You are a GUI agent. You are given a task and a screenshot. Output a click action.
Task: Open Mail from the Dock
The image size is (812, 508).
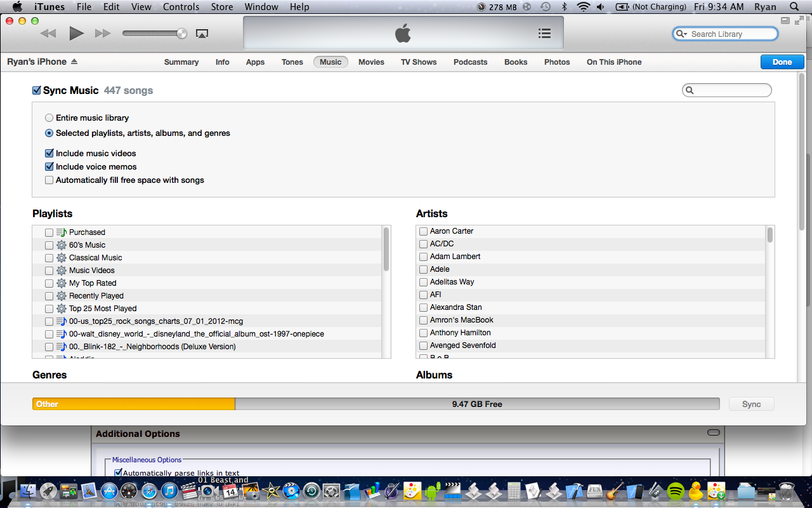(88, 491)
